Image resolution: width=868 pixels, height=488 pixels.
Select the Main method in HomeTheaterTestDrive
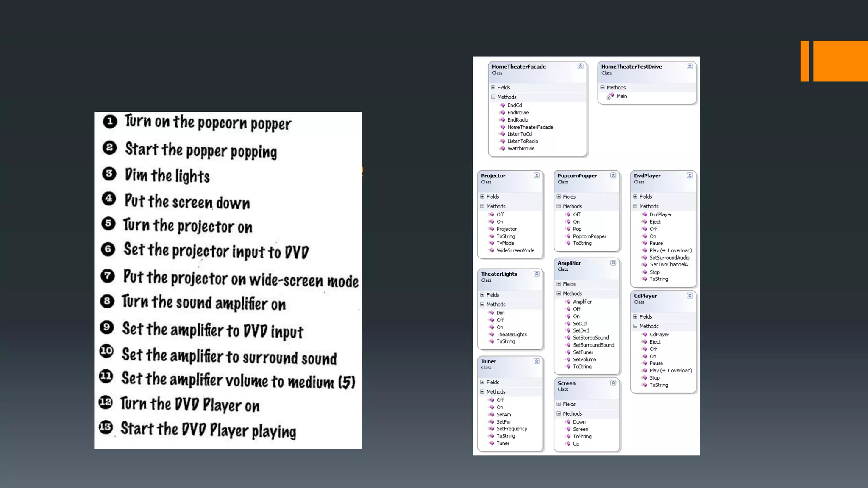coord(621,96)
